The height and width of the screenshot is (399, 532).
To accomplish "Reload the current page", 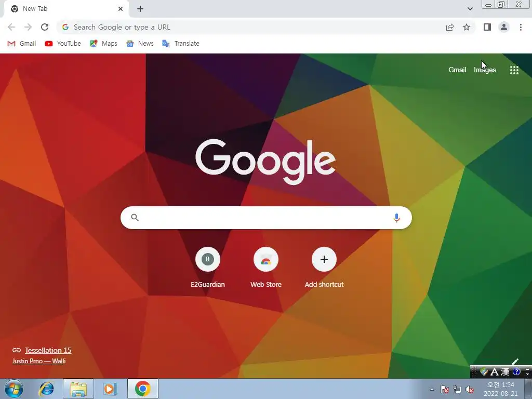I will point(45,27).
